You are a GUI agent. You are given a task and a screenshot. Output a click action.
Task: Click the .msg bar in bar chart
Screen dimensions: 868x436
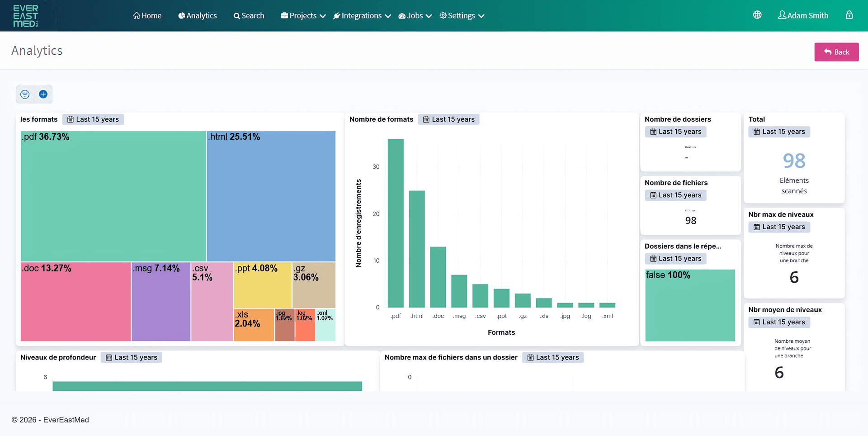tap(459, 291)
